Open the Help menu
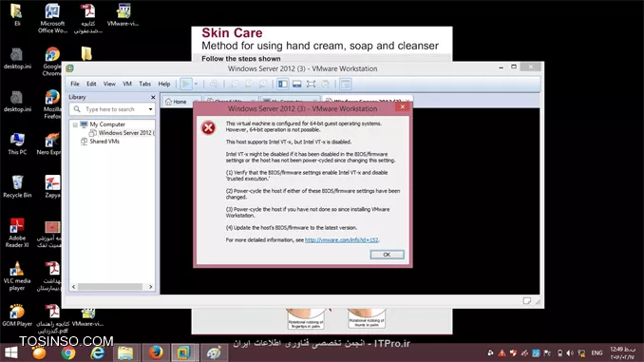 (x=164, y=84)
